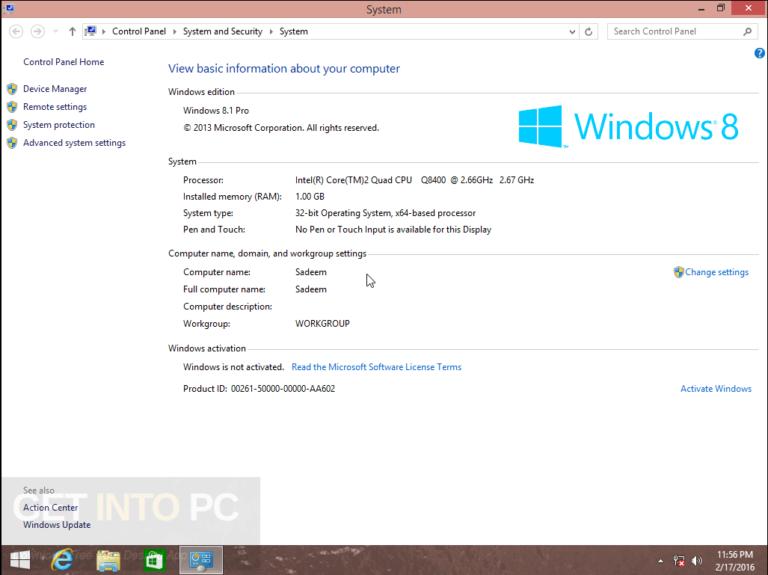Click the Advanced system settings shield icon
The image size is (768, 575).
click(x=12, y=143)
